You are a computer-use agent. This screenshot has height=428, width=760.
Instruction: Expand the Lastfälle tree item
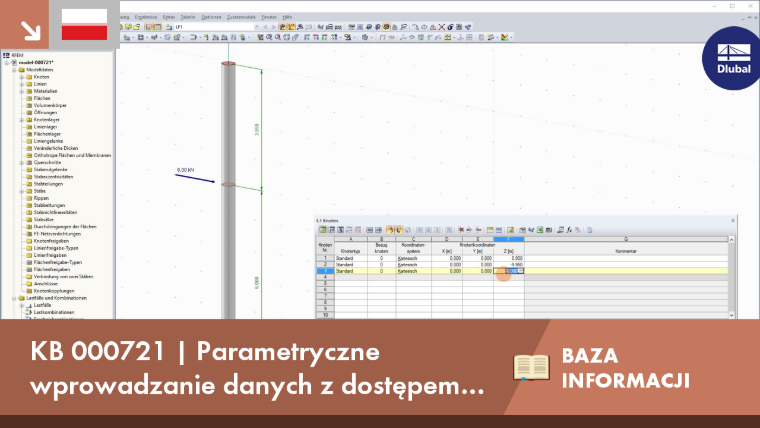pyautogui.click(x=21, y=305)
